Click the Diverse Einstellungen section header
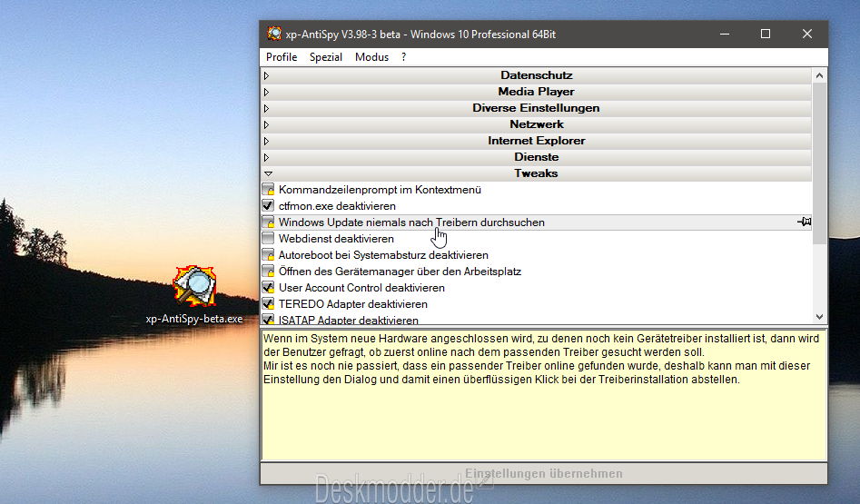Screen dimensions: 860x504 click(537, 108)
